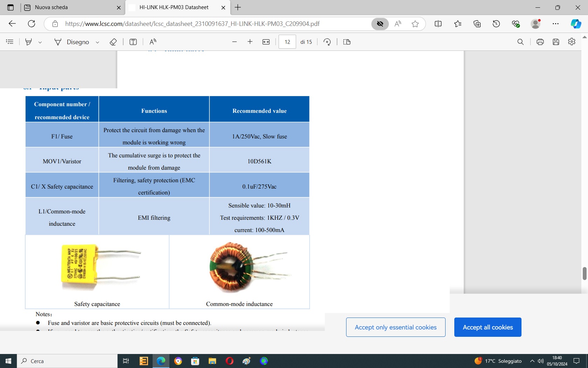The width and height of the screenshot is (588, 368).
Task: Toggle fit-to-width page view
Action: [x=266, y=42]
